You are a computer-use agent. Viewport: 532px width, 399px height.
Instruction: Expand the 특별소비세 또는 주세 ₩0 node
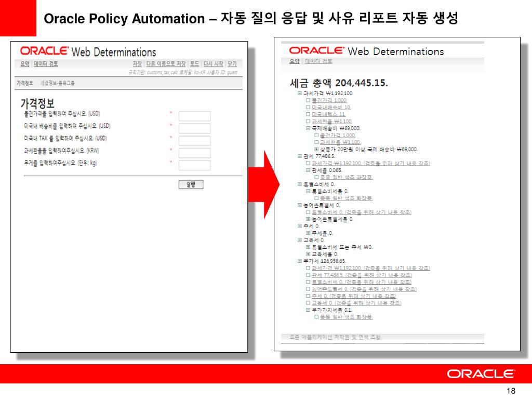[308, 247]
